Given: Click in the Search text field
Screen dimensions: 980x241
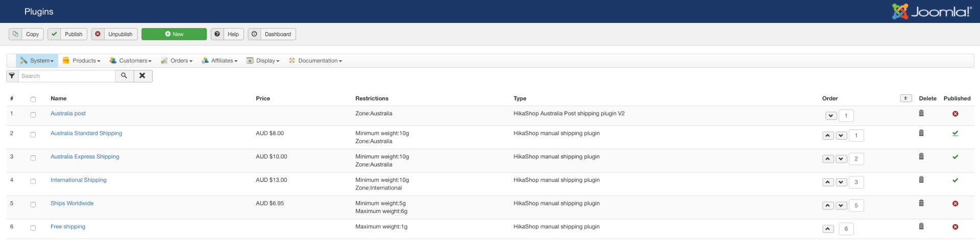Looking at the screenshot, I should point(66,76).
